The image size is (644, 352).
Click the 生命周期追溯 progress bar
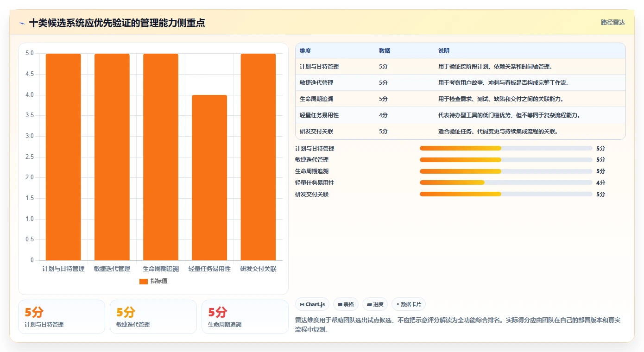(506, 171)
